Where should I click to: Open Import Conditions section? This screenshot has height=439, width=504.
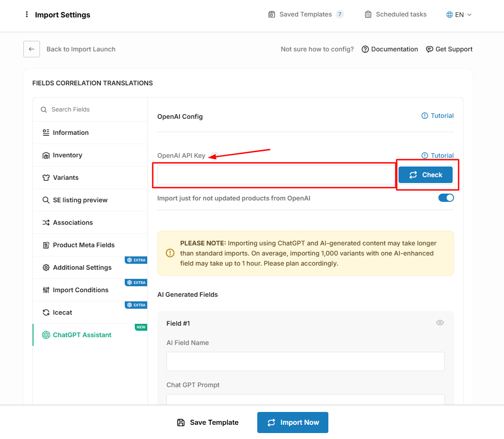(x=90, y=290)
